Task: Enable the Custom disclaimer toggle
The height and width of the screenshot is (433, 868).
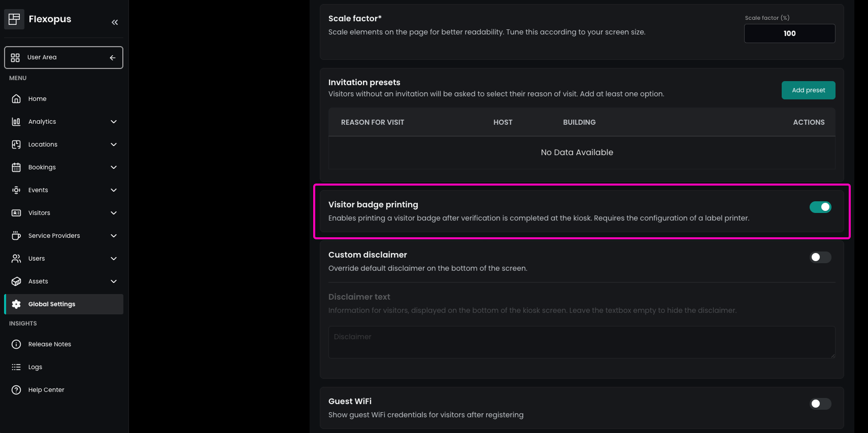Action: point(820,257)
